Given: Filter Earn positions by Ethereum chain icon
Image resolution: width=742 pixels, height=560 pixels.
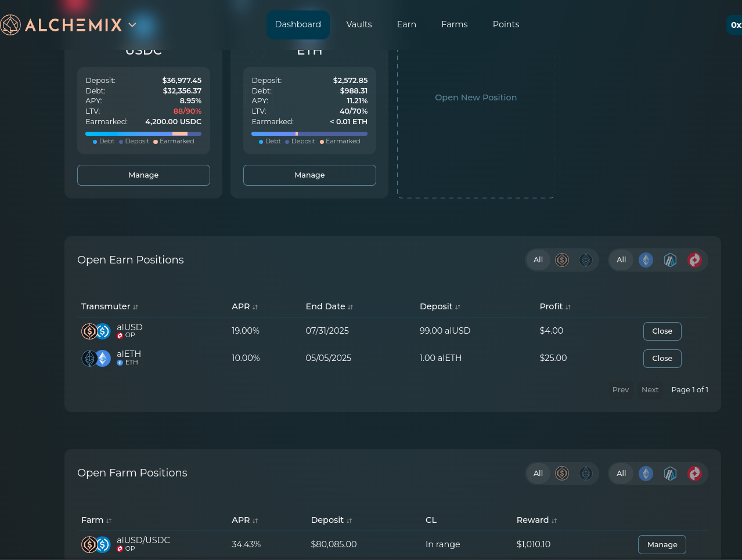Looking at the screenshot, I should 646,260.
